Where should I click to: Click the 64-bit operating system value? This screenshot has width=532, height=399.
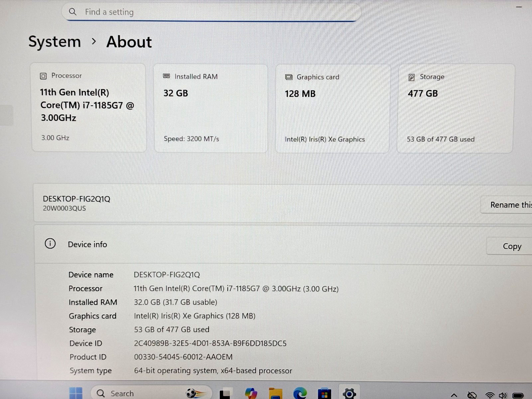click(x=213, y=371)
